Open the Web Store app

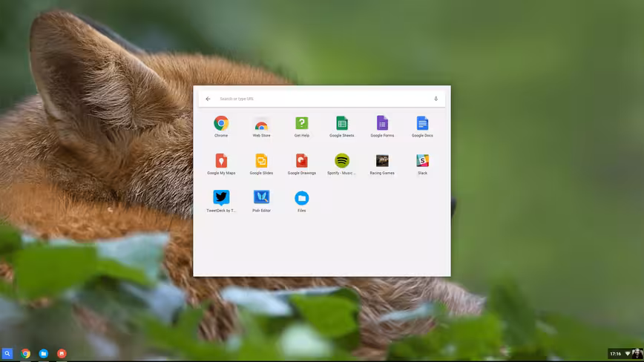tap(261, 125)
